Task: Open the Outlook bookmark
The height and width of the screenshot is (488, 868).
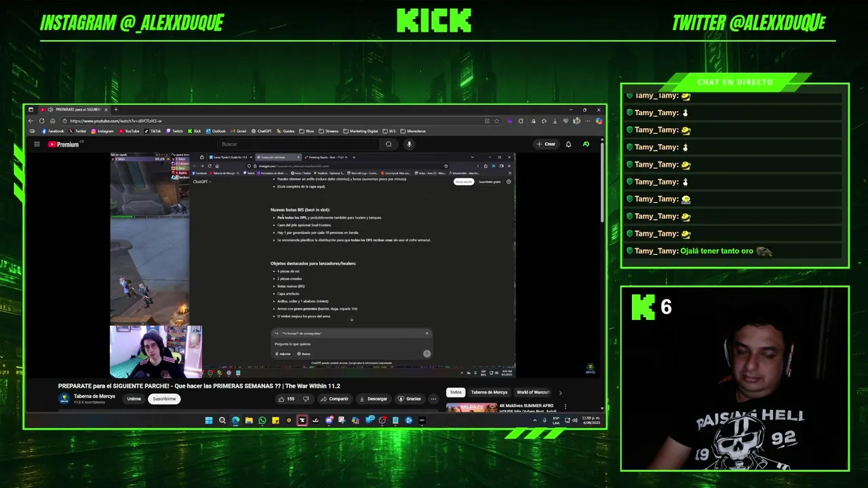Action: pyautogui.click(x=216, y=131)
